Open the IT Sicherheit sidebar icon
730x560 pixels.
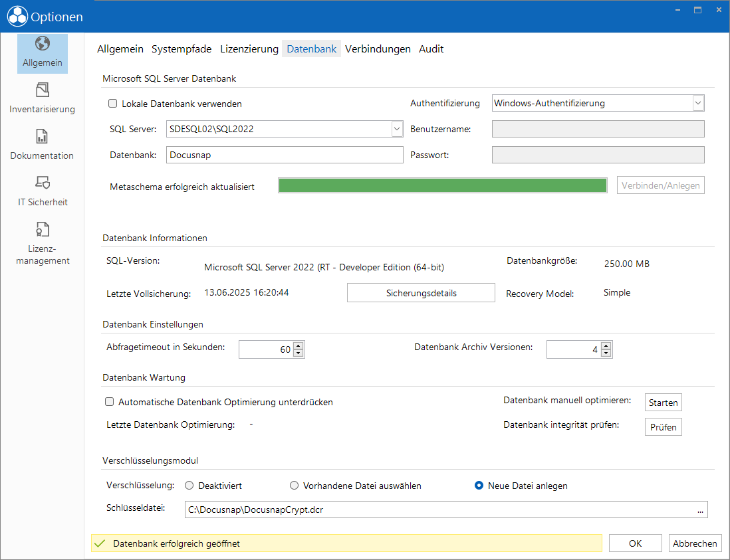click(x=43, y=183)
